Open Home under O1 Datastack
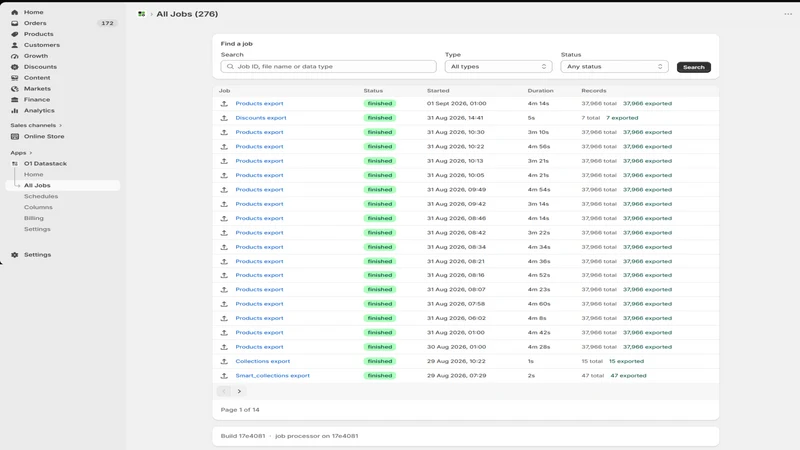Image resolution: width=800 pixels, height=450 pixels. (x=34, y=174)
